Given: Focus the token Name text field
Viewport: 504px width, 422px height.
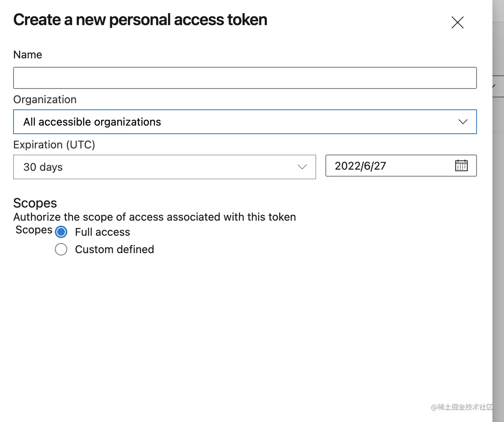Looking at the screenshot, I should tap(245, 78).
